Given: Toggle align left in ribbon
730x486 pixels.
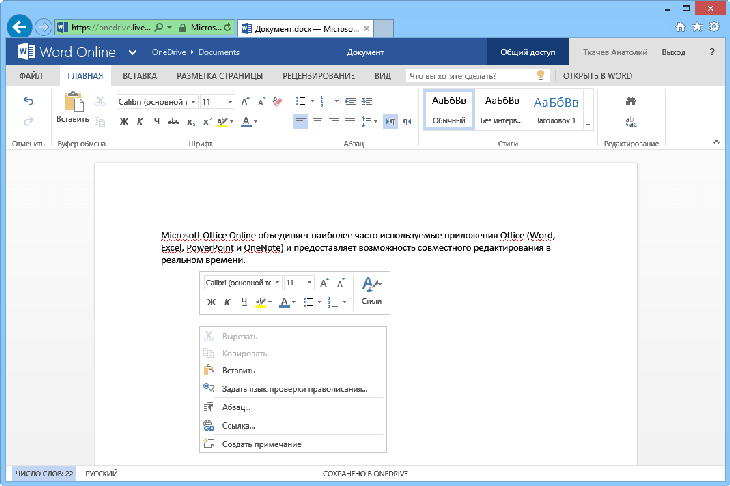Looking at the screenshot, I should pyautogui.click(x=301, y=121).
